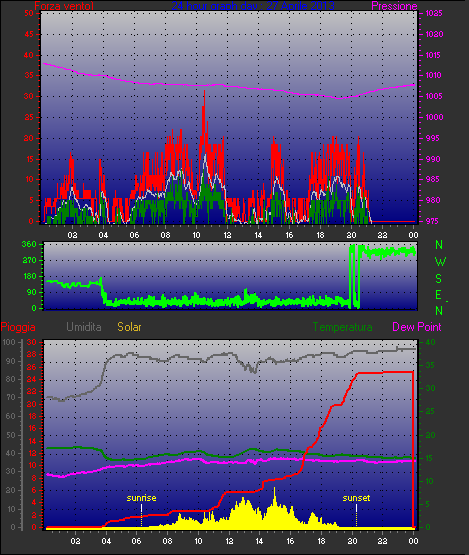Click the S compass letter
This screenshot has width=469, height=555.
click(439, 279)
